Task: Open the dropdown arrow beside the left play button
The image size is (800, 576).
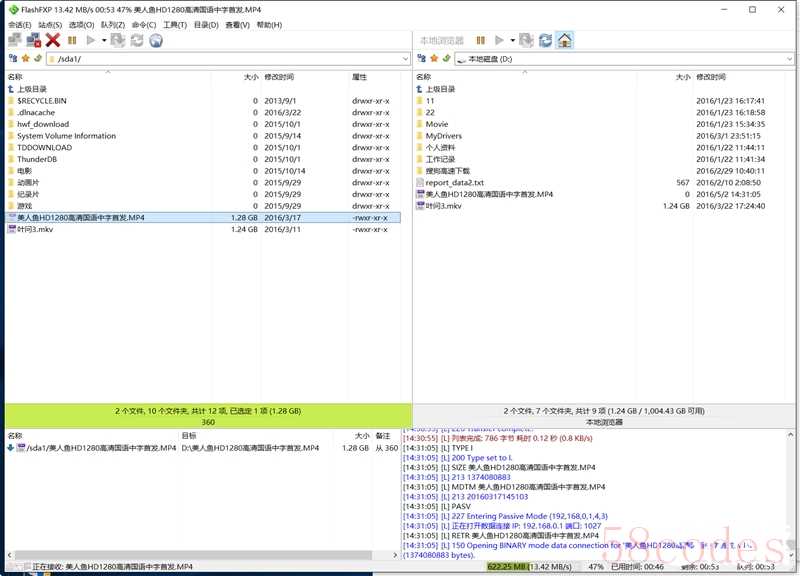Action: [x=104, y=40]
